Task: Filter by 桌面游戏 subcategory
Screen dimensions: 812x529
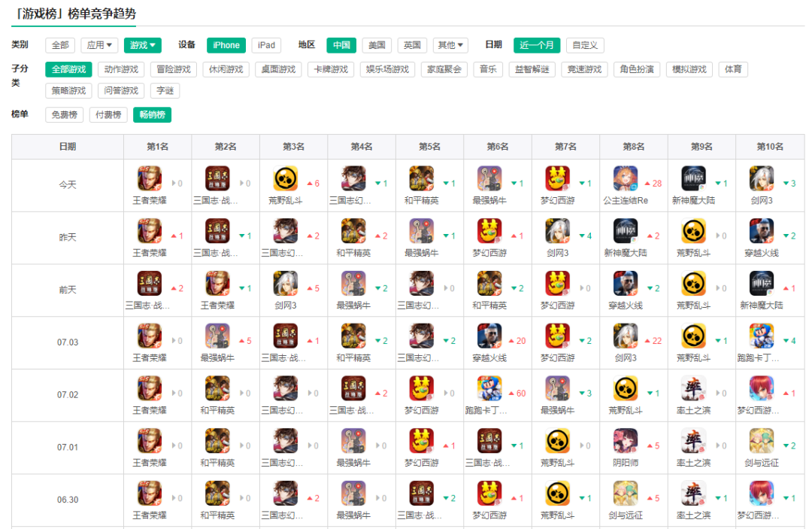Action: (x=278, y=69)
